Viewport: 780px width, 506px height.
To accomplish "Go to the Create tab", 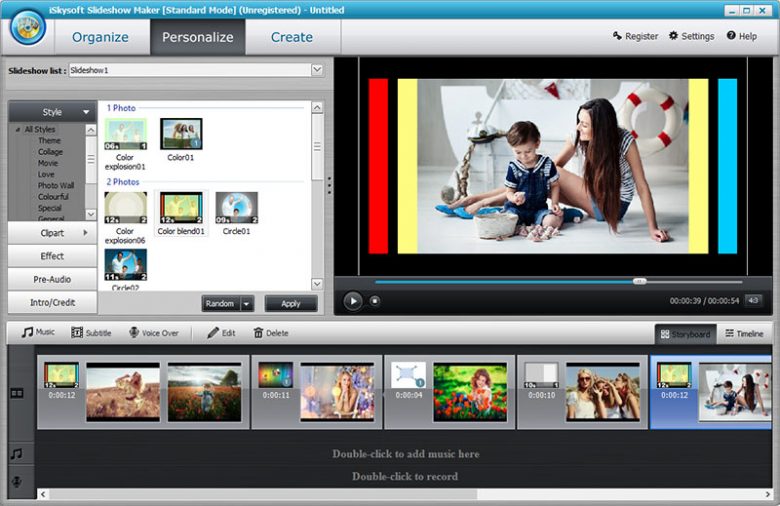I will coord(292,37).
